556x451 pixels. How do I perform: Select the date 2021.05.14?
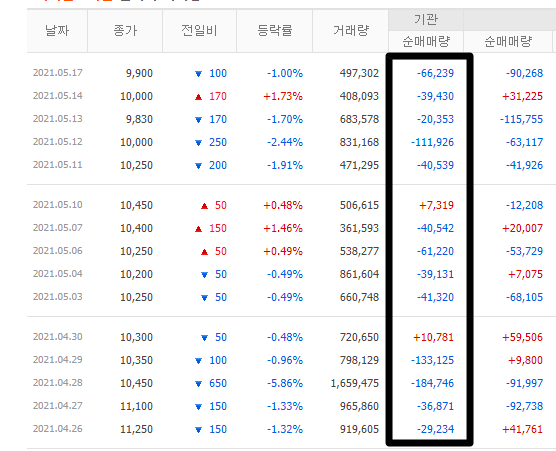click(x=58, y=96)
